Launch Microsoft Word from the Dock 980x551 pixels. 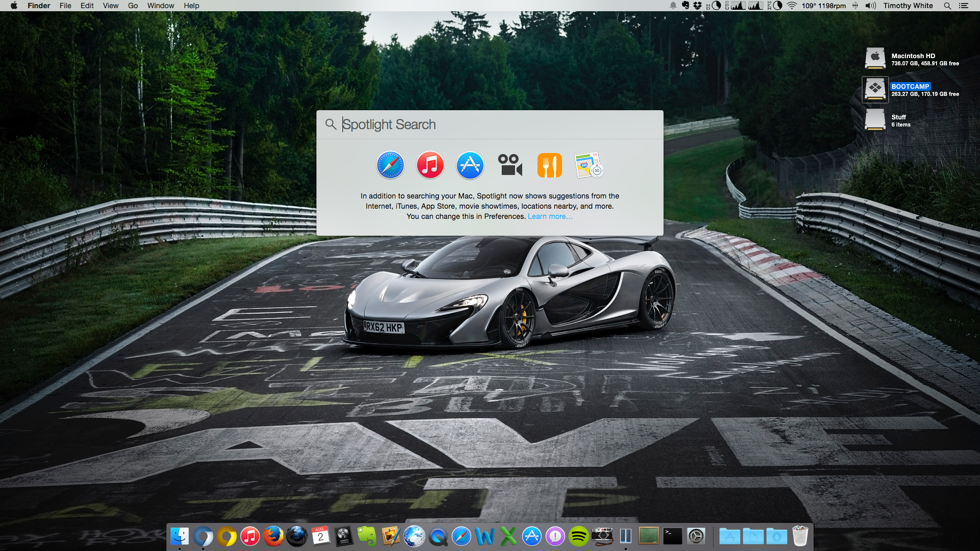pyautogui.click(x=485, y=536)
